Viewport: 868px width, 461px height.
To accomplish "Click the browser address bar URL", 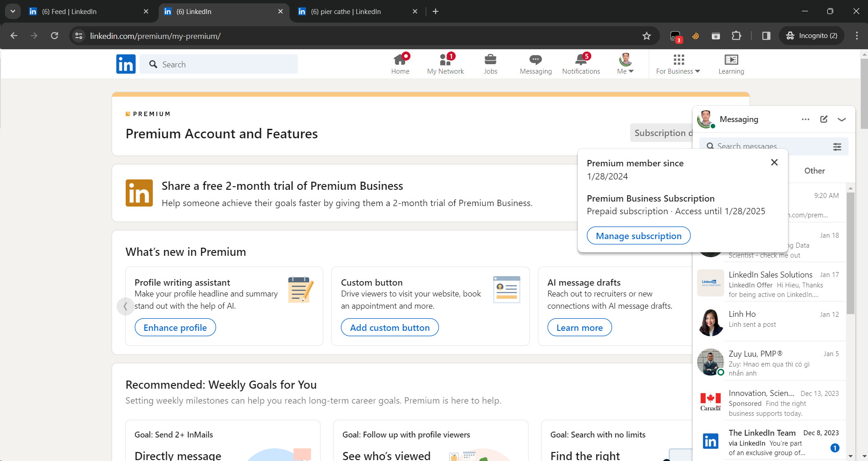I will [155, 36].
